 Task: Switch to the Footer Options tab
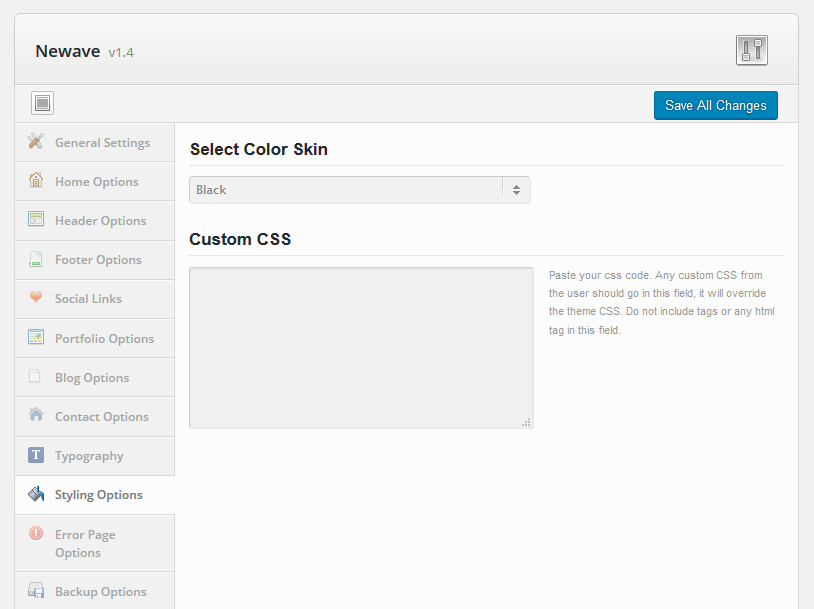(94, 260)
